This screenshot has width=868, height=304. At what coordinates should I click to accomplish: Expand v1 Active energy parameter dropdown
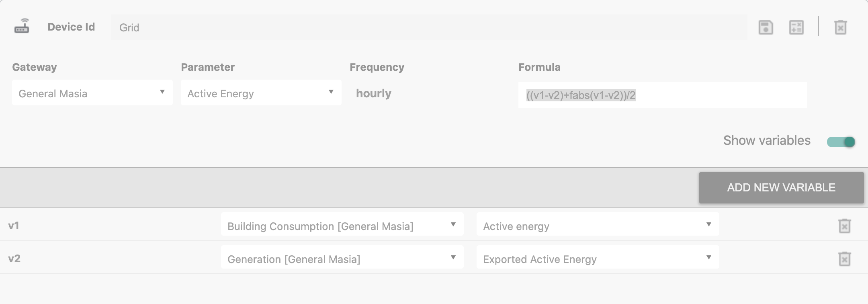[x=598, y=224]
